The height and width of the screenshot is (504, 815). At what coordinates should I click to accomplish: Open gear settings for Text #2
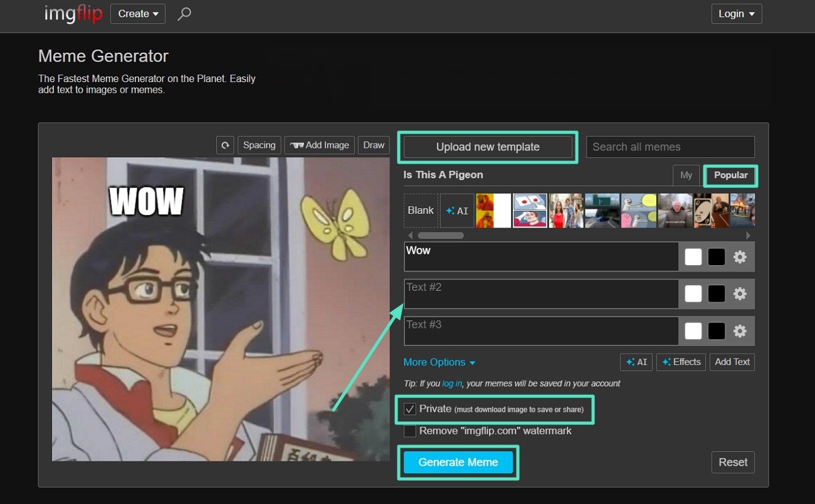point(740,294)
